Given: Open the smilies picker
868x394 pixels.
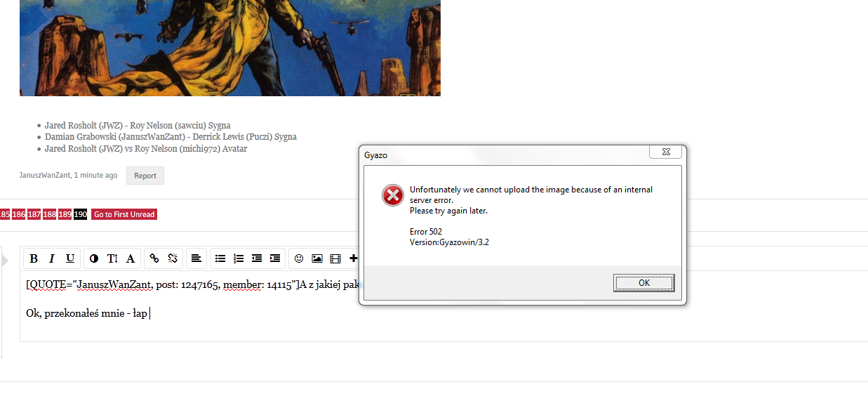Looking at the screenshot, I should pos(299,258).
